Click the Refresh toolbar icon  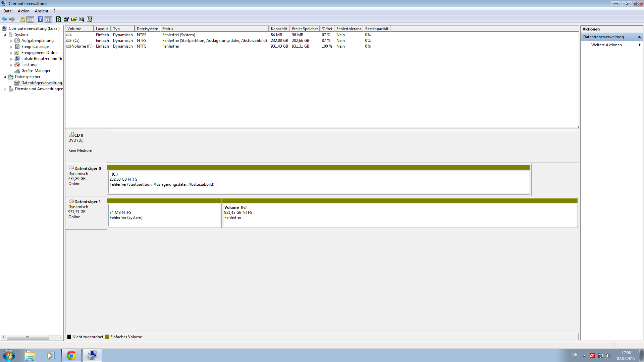point(58,19)
